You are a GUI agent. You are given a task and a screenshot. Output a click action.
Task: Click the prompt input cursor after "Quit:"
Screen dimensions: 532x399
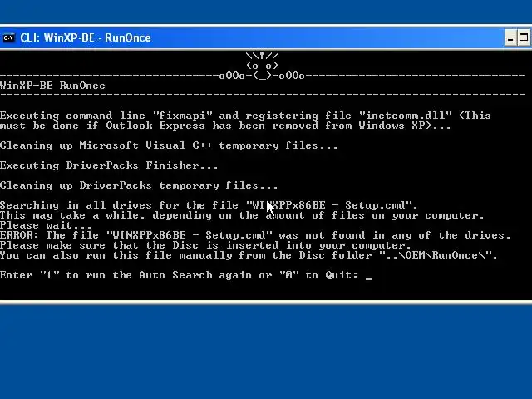(369, 278)
